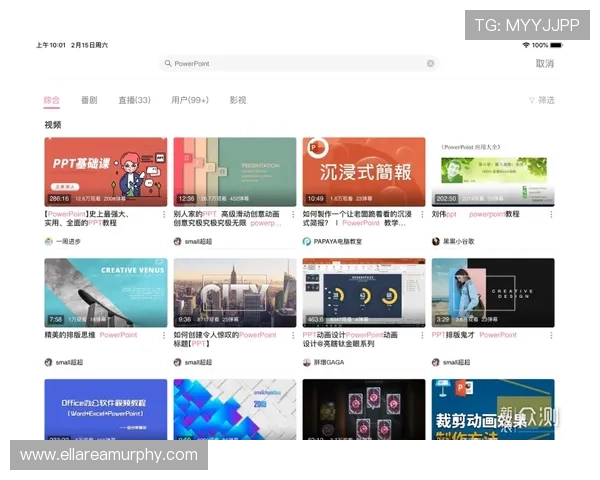
Task: Click the battery status icon
Action: tap(557, 45)
